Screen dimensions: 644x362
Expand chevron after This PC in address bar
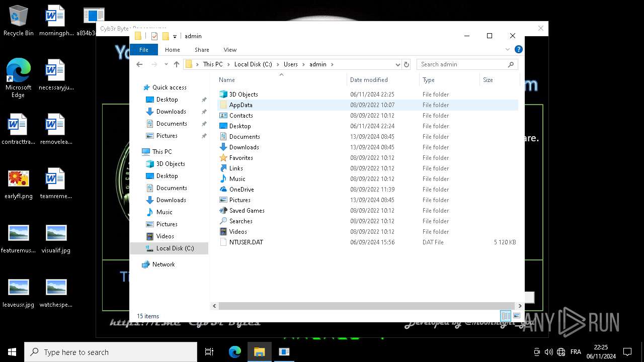(228, 64)
